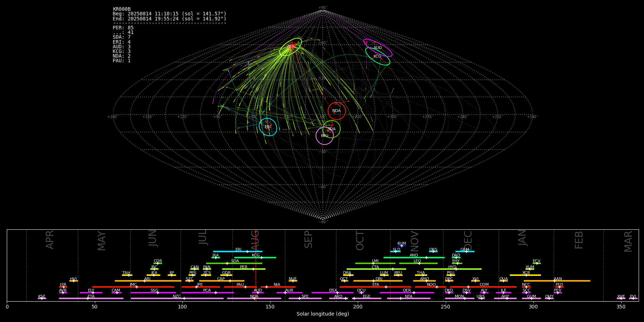Select the lime HYD shower bar
Image resolution: width=644 pixels, height=322 pixels.
point(453,269)
